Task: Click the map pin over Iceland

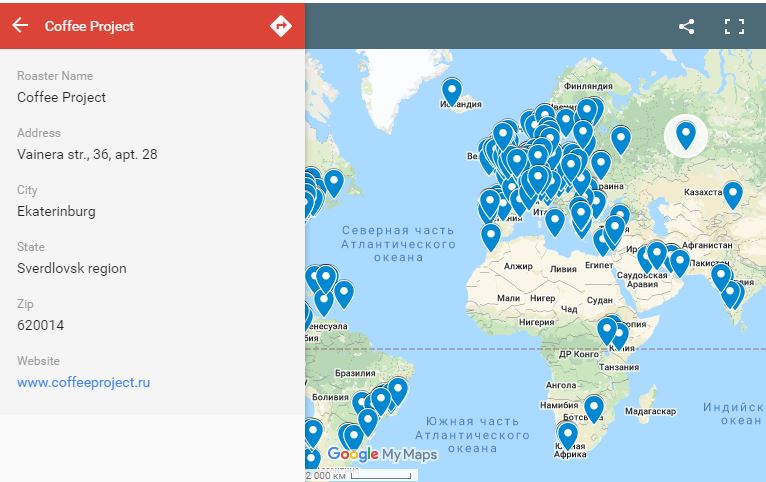Action: point(452,92)
